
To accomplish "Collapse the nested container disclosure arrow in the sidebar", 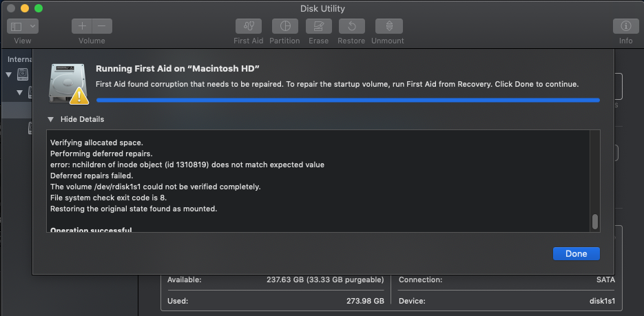I will [19, 93].
